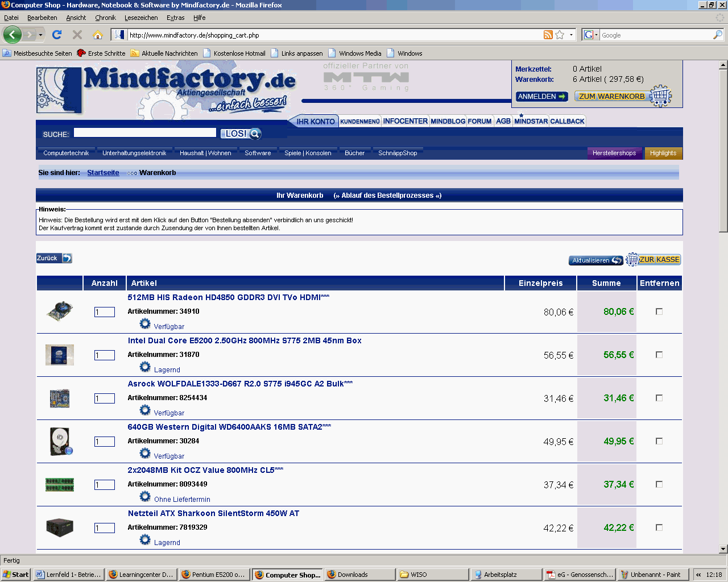This screenshot has height=582, width=728.
Task: Click the Zurück button
Action: point(54,258)
